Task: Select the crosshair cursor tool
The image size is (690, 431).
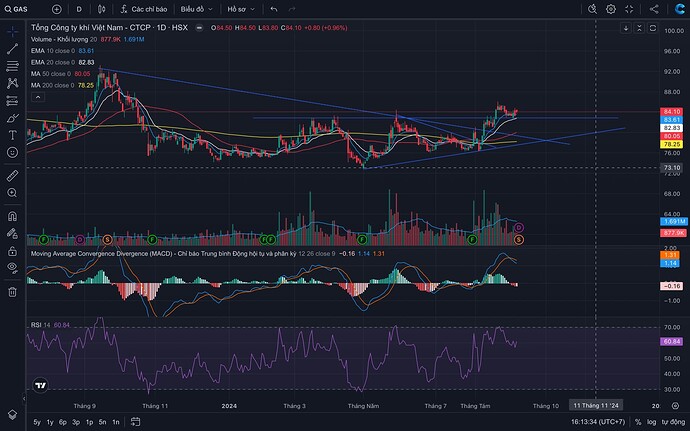Action: point(12,31)
